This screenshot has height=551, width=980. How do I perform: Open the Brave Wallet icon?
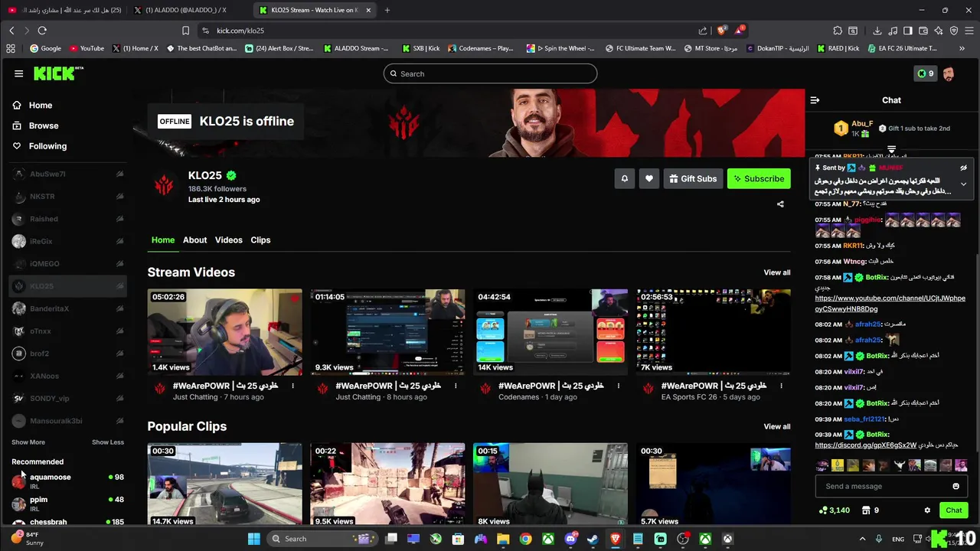coord(923,31)
